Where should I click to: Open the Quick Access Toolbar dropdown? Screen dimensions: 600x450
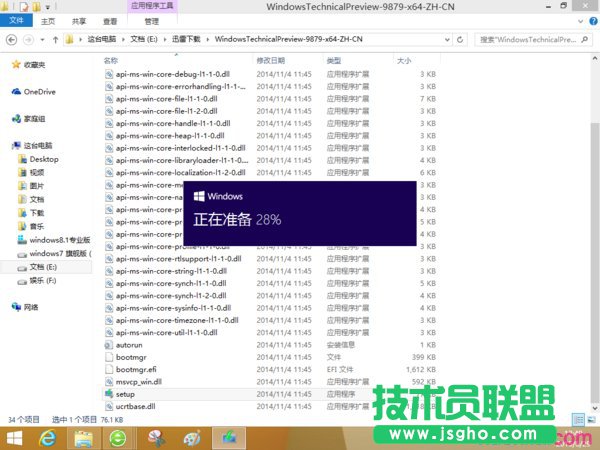47,7
